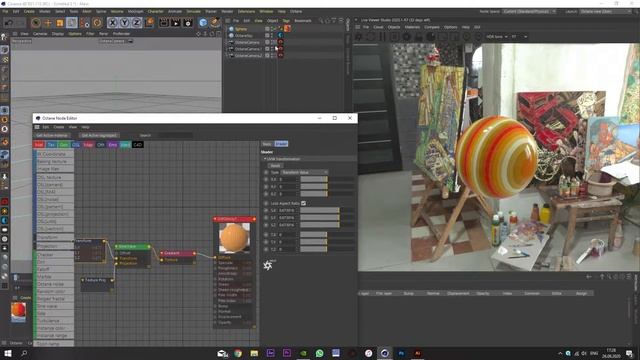Click Get Active Material button

[52, 135]
